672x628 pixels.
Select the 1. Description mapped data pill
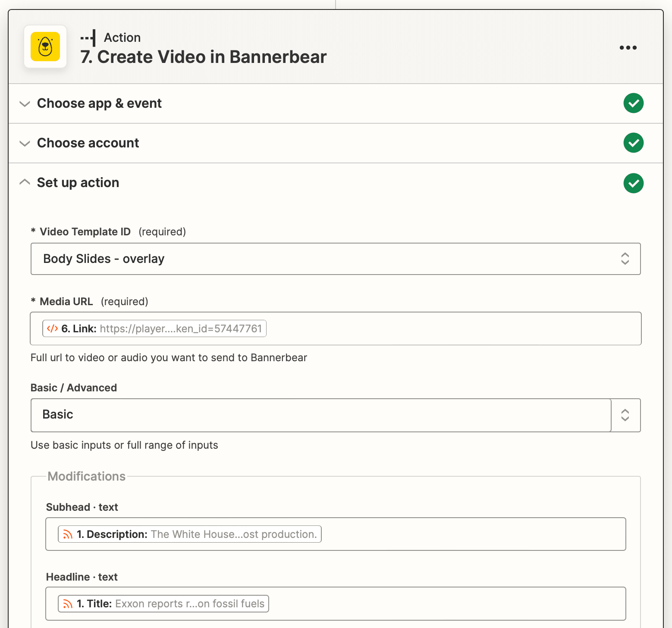(190, 534)
